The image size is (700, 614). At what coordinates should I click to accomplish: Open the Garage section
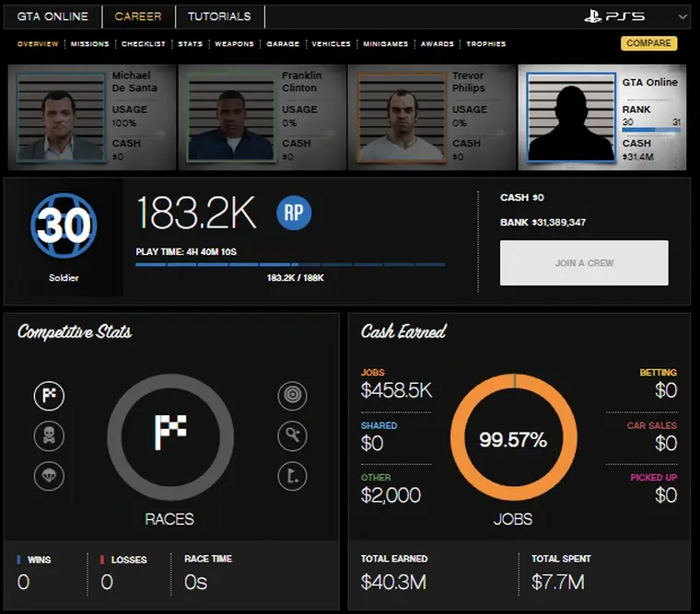283,44
